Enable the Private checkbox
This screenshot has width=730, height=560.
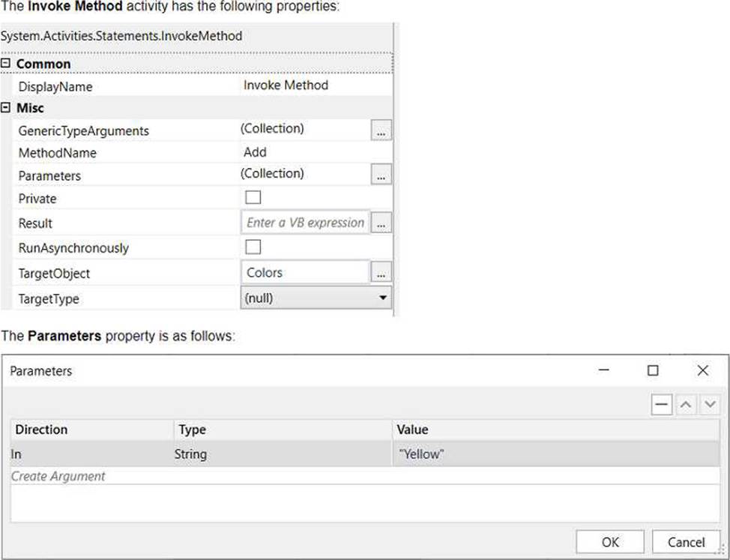pyautogui.click(x=253, y=197)
